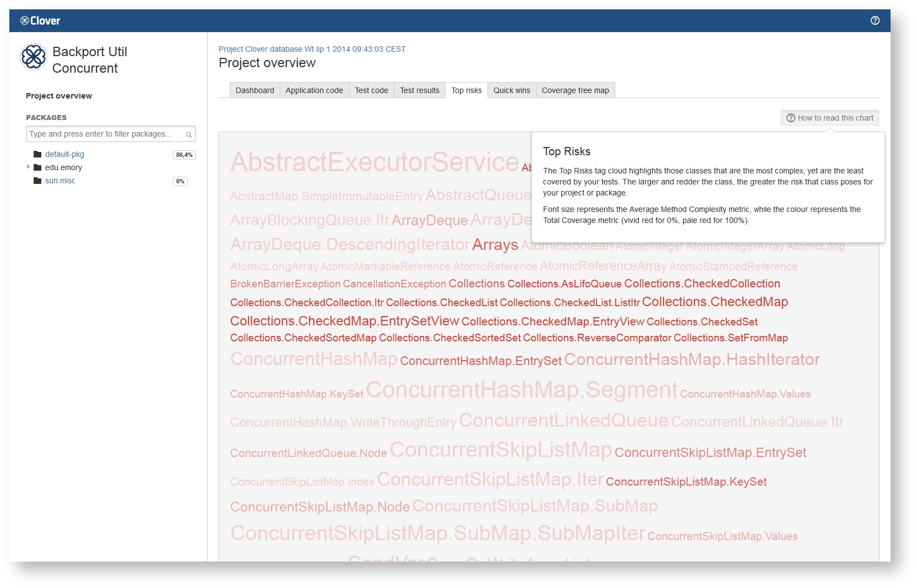The height and width of the screenshot is (588, 917).
Task: Open Collections.CheckedCollection.Itr class link
Action: pos(307,303)
